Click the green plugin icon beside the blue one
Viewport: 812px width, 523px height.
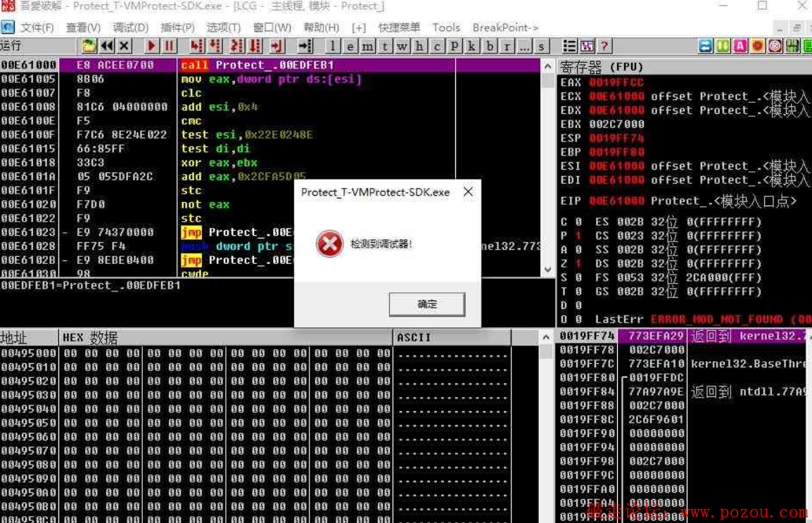pos(723,46)
